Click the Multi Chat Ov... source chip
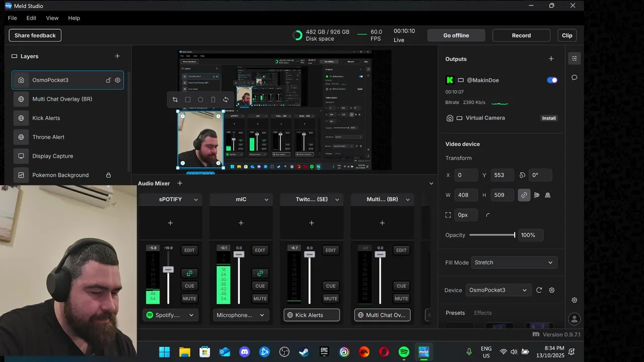 [x=382, y=315]
